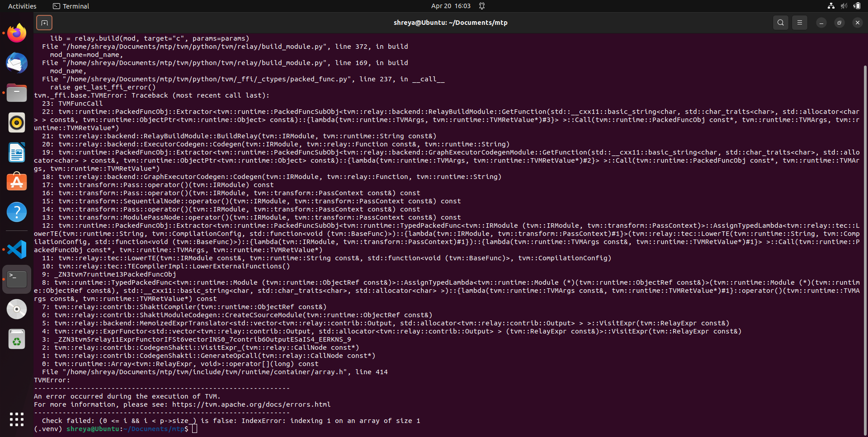Open Ubuntu Software store
868x437 pixels.
point(17,182)
